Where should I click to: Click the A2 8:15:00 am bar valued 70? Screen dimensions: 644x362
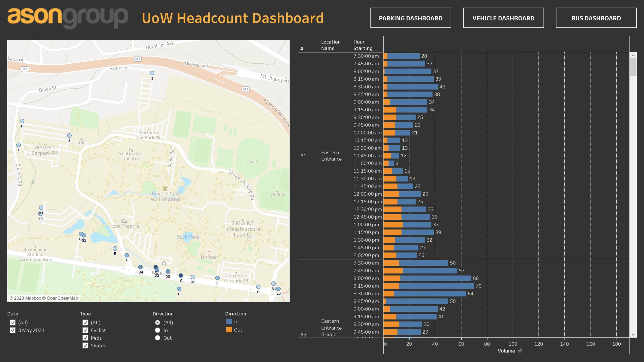(429, 286)
